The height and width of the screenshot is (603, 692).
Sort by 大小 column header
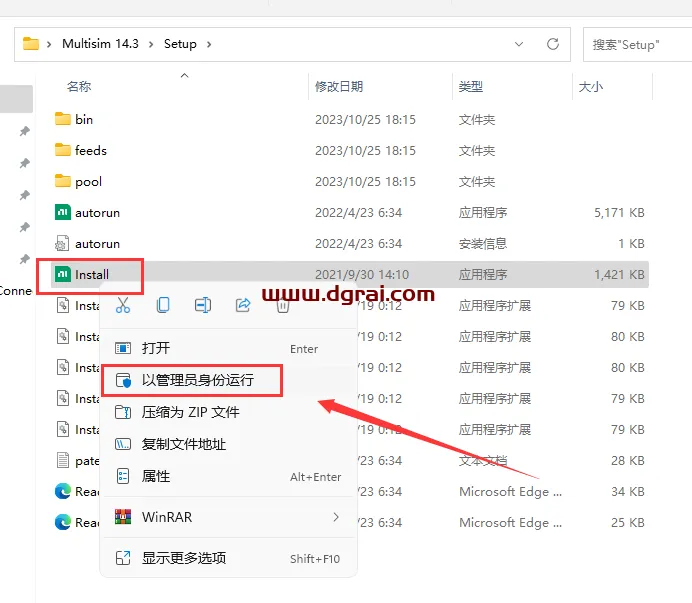590,86
